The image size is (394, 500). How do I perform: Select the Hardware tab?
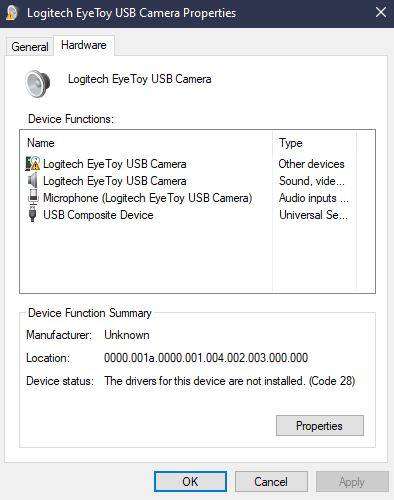click(x=84, y=45)
